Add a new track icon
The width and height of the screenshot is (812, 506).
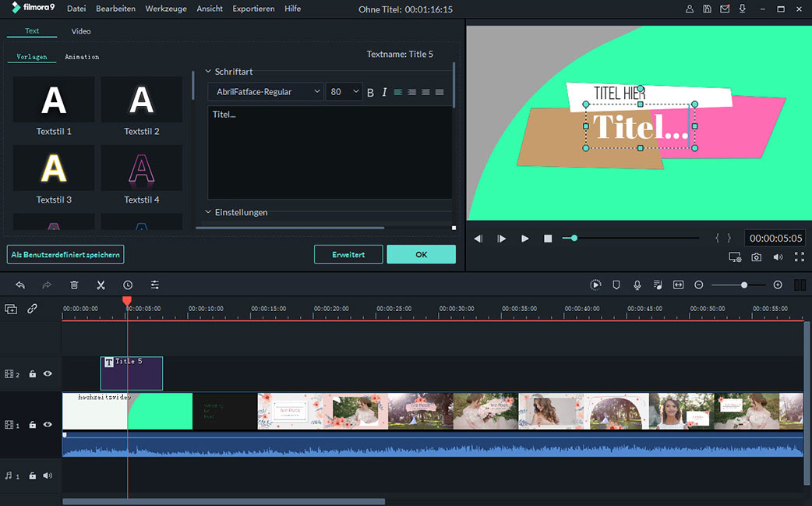pos(11,310)
